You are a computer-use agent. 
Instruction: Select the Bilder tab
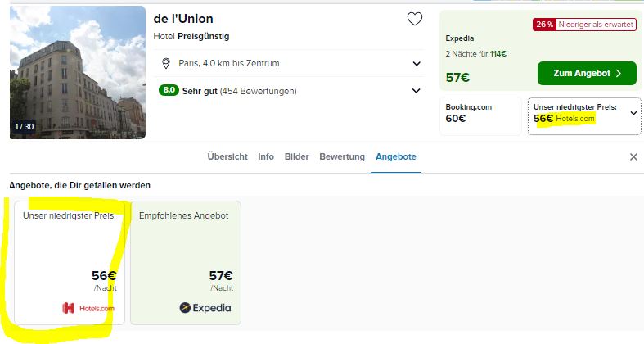click(x=296, y=156)
